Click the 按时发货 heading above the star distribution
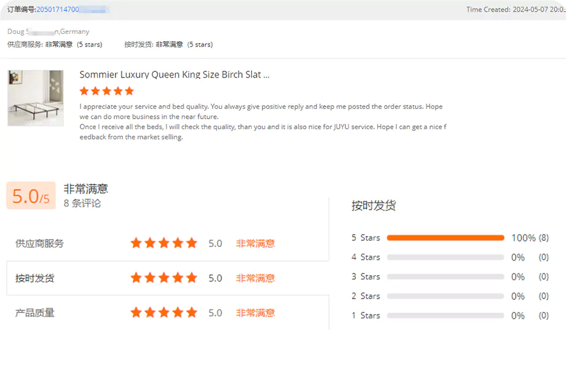566x392 pixels. pos(374,206)
